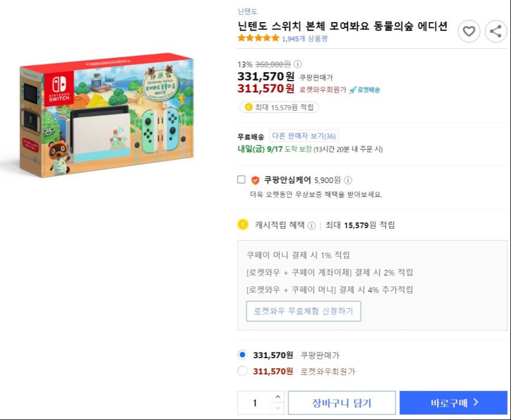Select the 311,570원 로켓와우회원가 radio option
The width and height of the screenshot is (511, 420).
pos(242,371)
